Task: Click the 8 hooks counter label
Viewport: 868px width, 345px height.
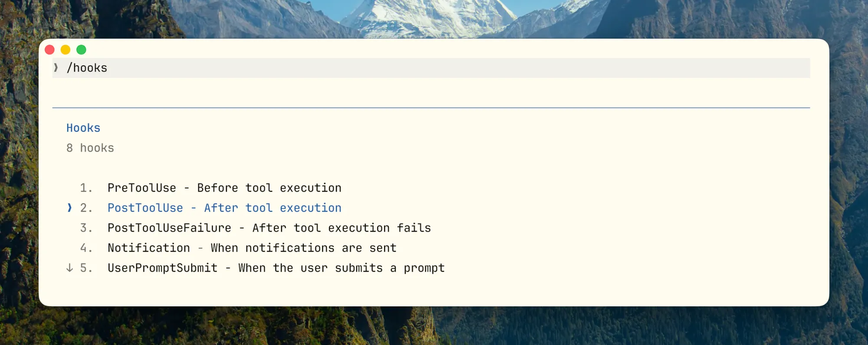Action: 90,148
